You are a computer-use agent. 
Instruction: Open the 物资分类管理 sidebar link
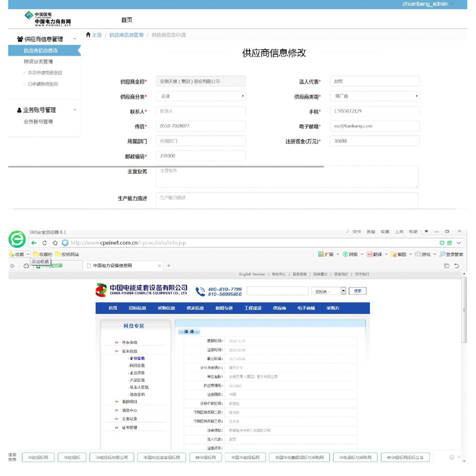pos(38,61)
